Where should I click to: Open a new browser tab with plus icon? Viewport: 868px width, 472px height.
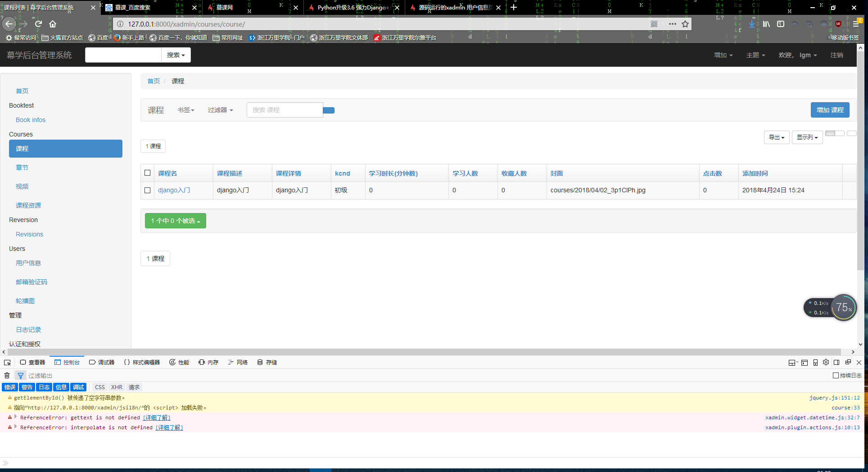(x=514, y=7)
